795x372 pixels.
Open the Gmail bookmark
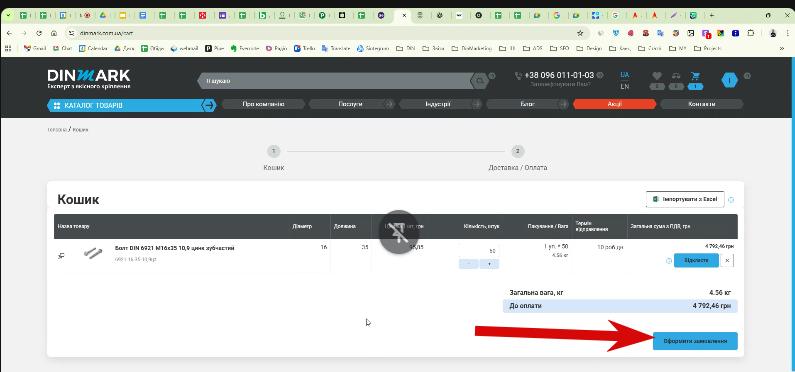(35, 49)
